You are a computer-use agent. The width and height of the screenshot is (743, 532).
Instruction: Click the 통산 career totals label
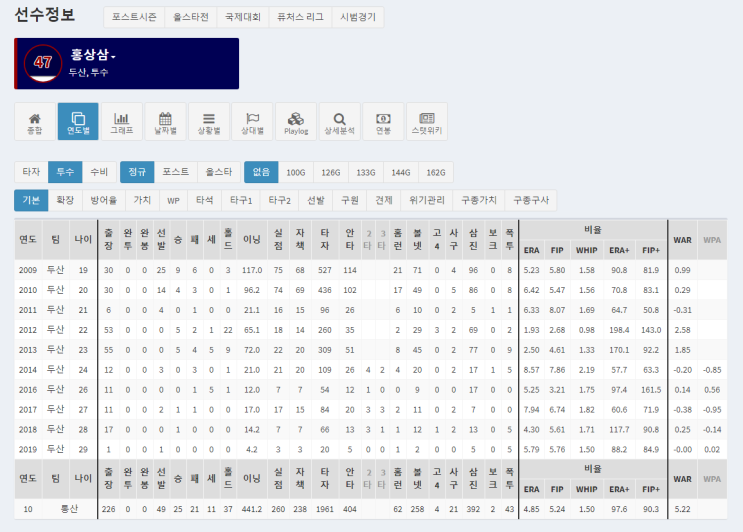coord(69,509)
